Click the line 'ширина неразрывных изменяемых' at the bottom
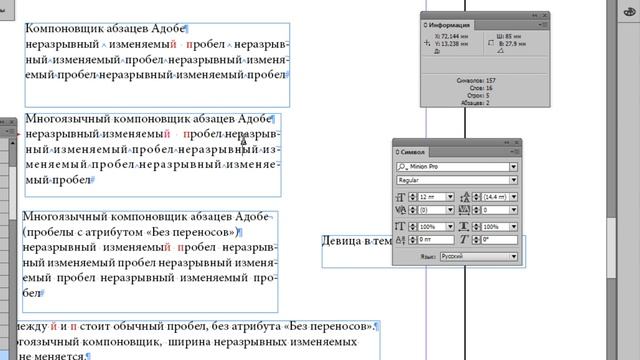 [x=262, y=342]
